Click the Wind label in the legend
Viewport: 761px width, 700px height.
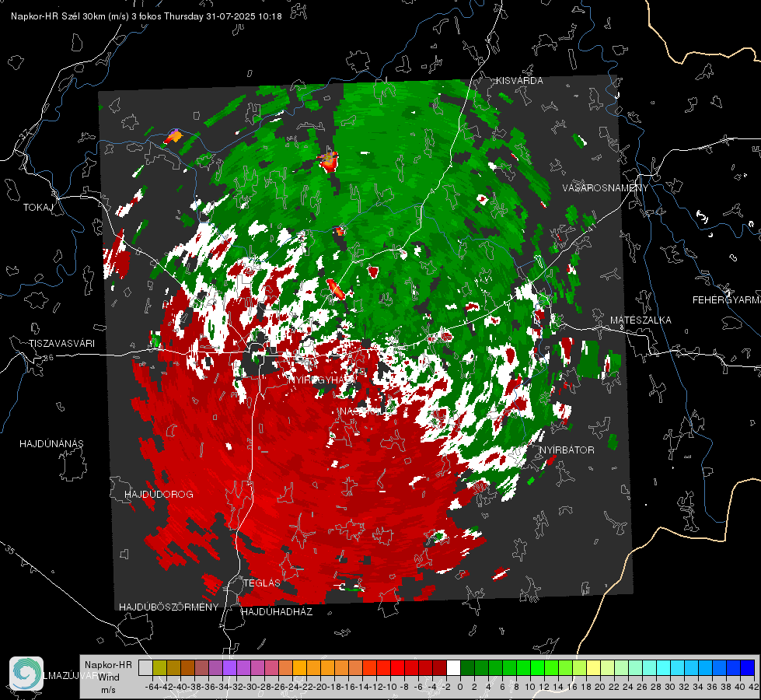click(x=109, y=677)
